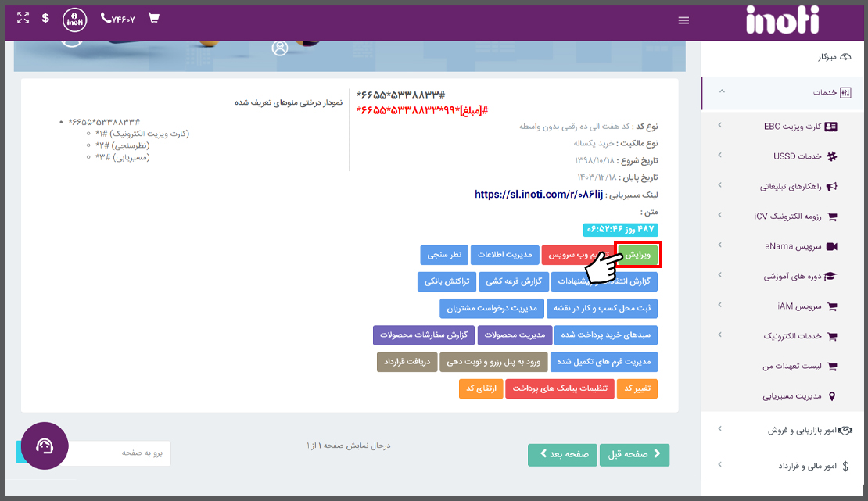The width and height of the screenshot is (868, 501).
Task: Expand the کارت ویزیت EBC submenu
Action: tap(790, 126)
